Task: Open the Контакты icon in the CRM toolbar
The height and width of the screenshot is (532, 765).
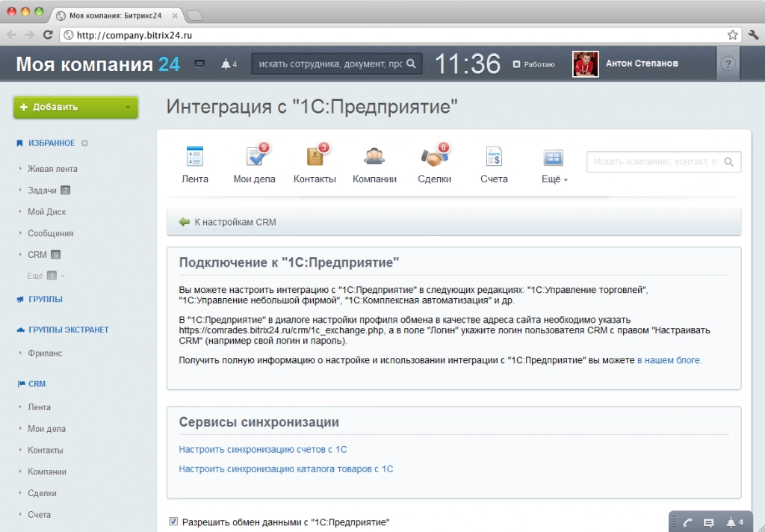Action: point(315,157)
